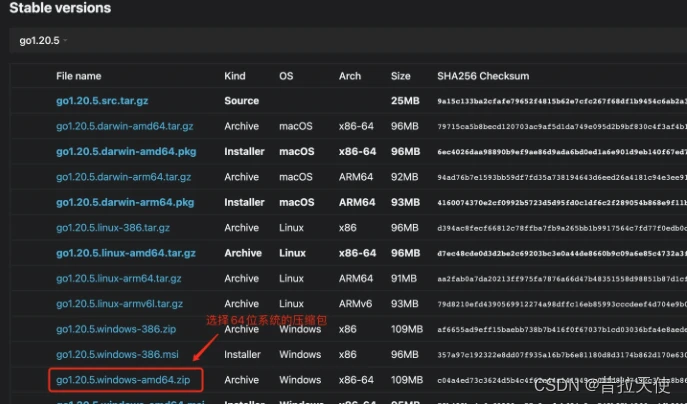The width and height of the screenshot is (687, 404).
Task: Click ARM64 in darwin-arm64.tar.gz row
Action: pyautogui.click(x=356, y=177)
